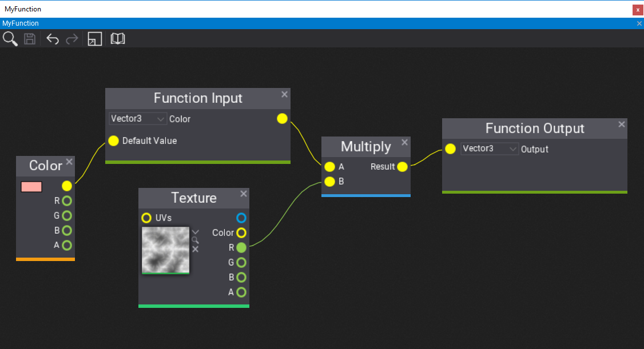The image size is (644, 349).
Task: Open the pink color swatch in the Color node
Action: tap(31, 186)
